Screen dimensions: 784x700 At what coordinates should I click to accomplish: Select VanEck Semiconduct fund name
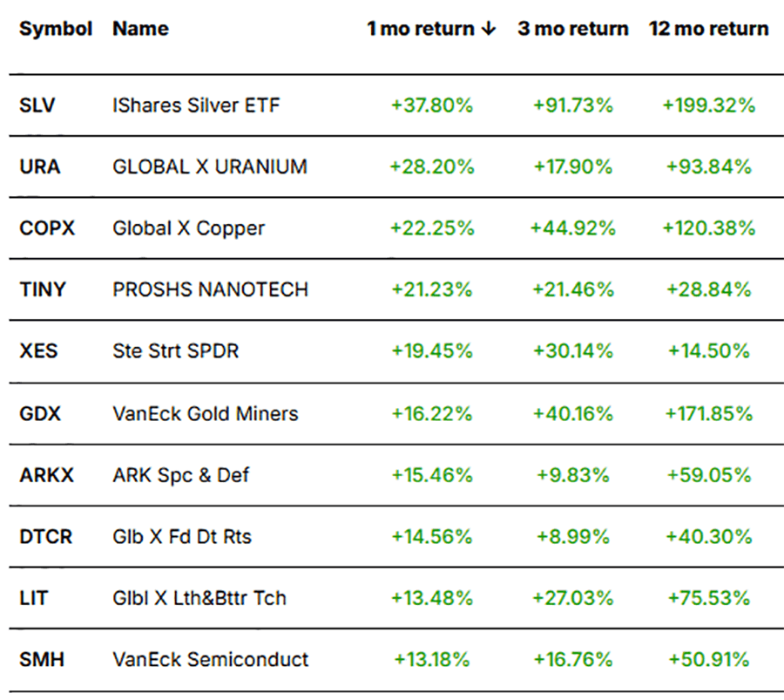click(x=210, y=659)
